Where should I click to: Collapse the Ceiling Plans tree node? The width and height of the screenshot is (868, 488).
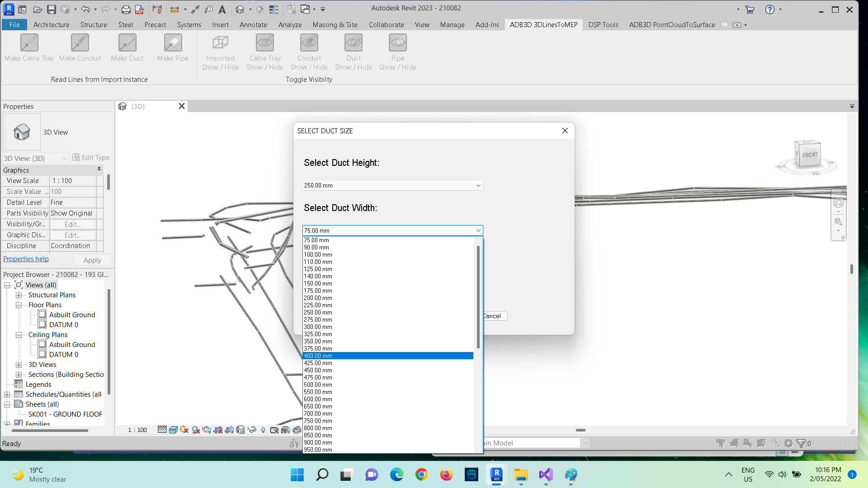[19, 335]
